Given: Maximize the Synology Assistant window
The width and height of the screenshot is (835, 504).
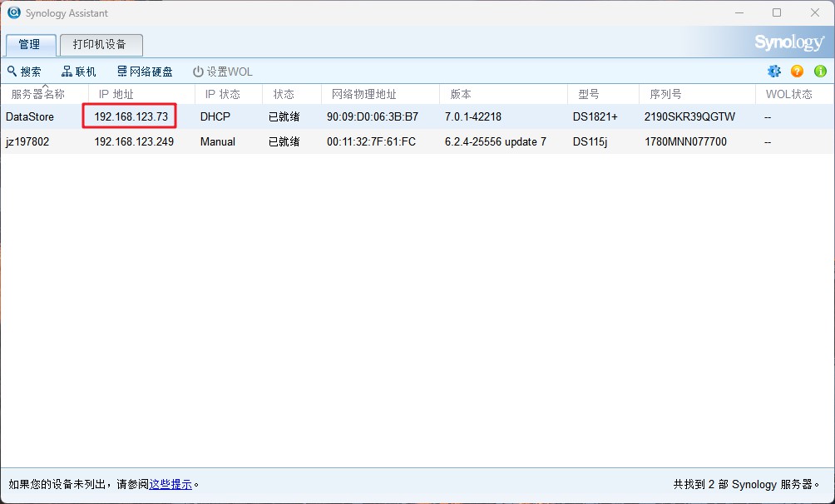Looking at the screenshot, I should [x=777, y=12].
